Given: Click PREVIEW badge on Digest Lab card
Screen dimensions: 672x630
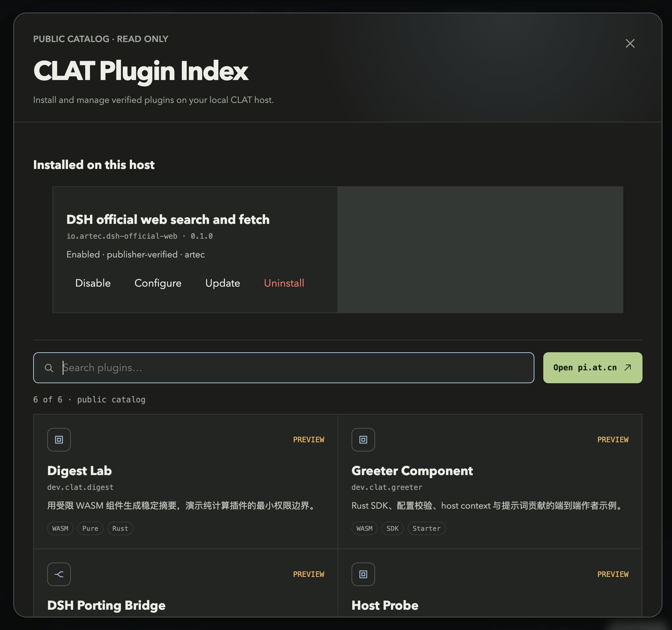Looking at the screenshot, I should [x=309, y=440].
